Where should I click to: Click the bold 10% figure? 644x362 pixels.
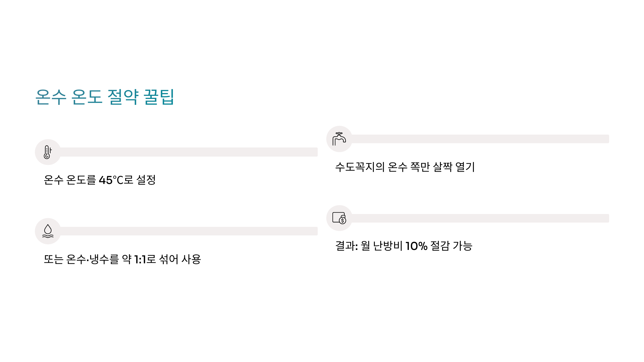(x=416, y=246)
